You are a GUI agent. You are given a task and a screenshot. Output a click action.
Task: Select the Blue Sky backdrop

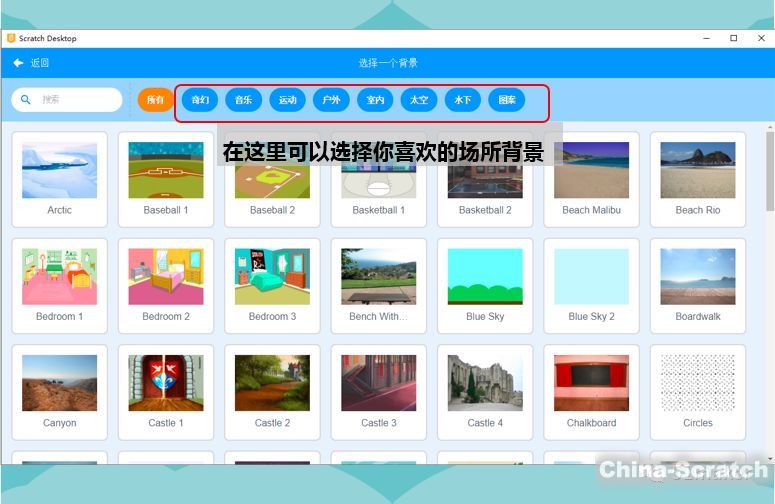point(485,277)
